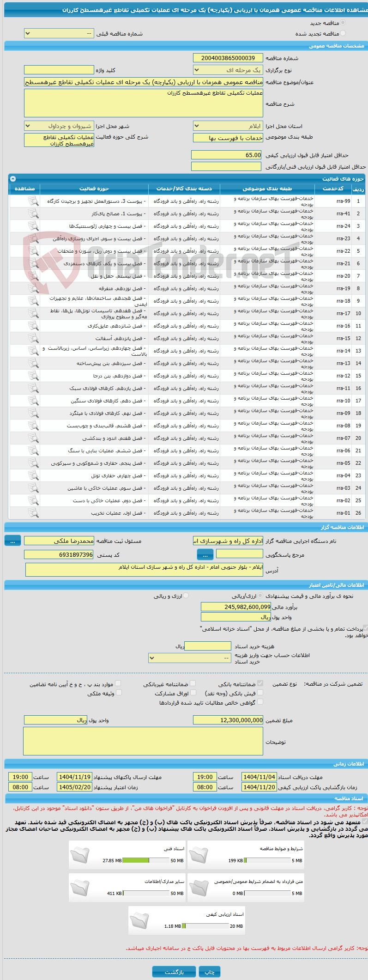View details icon for row rra-12

click(33, 376)
